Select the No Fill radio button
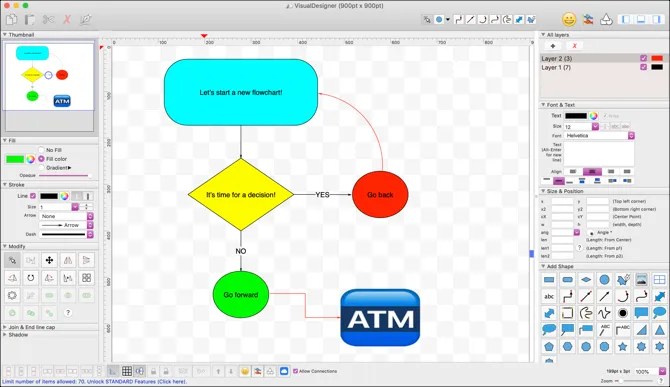The width and height of the screenshot is (670, 387). point(41,150)
